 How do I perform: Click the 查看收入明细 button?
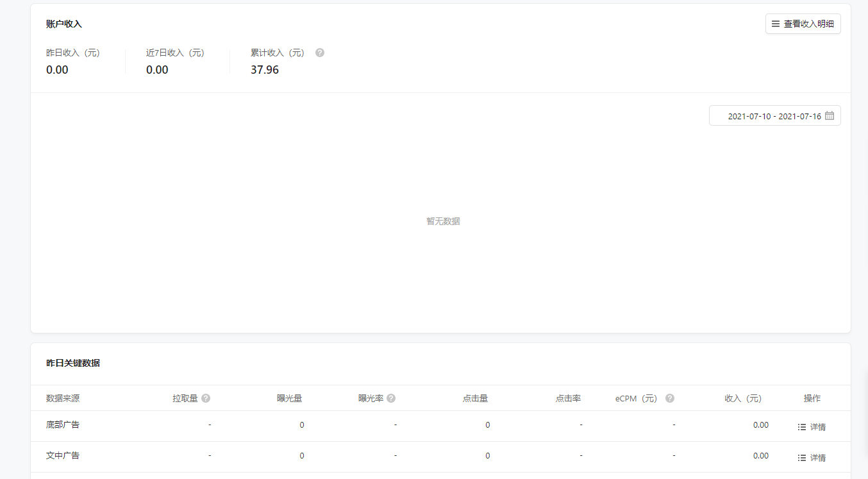point(803,24)
